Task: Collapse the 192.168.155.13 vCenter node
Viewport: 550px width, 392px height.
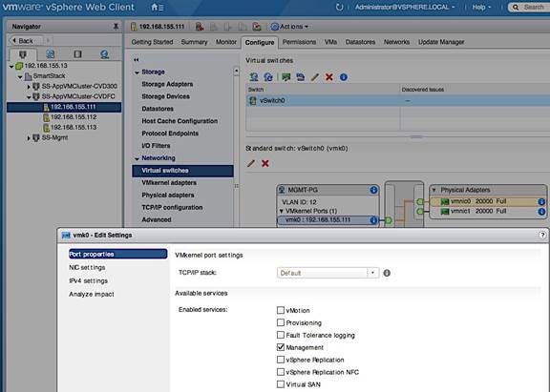Action: (x=11, y=66)
